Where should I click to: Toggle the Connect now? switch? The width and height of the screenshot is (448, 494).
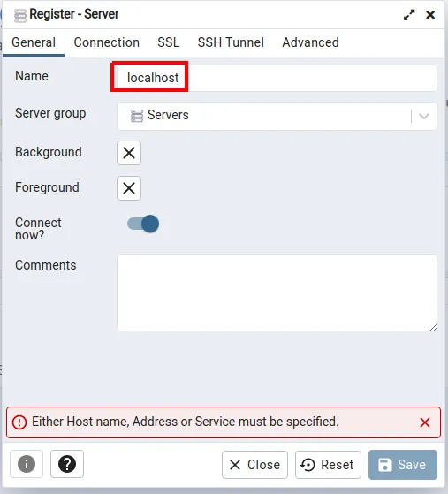pos(143,224)
